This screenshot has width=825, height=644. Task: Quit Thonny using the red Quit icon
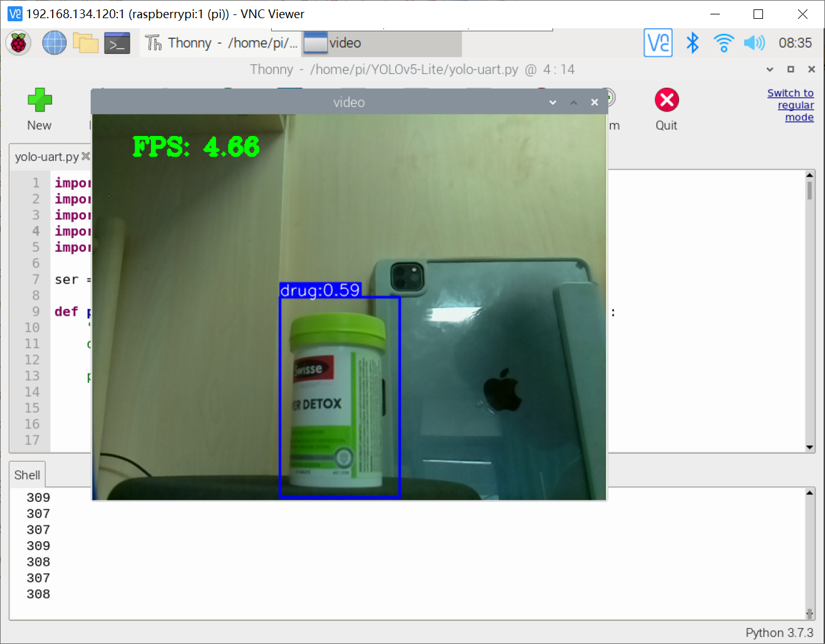[x=667, y=110]
